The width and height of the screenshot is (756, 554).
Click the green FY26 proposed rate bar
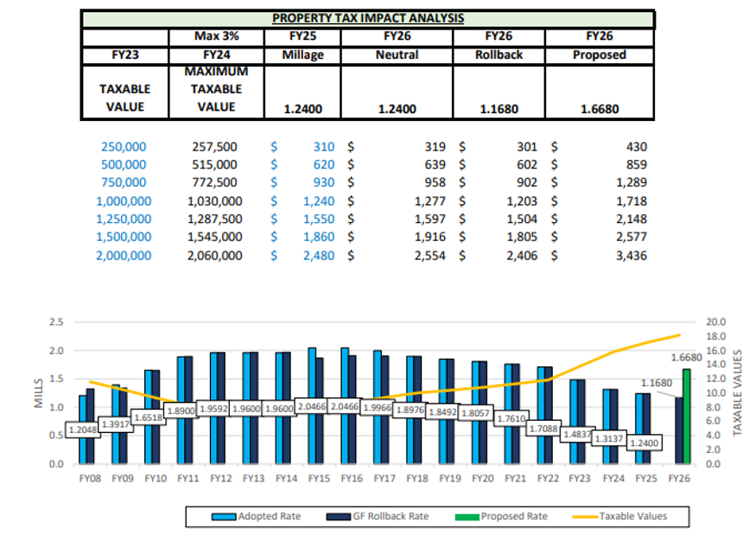point(687,417)
